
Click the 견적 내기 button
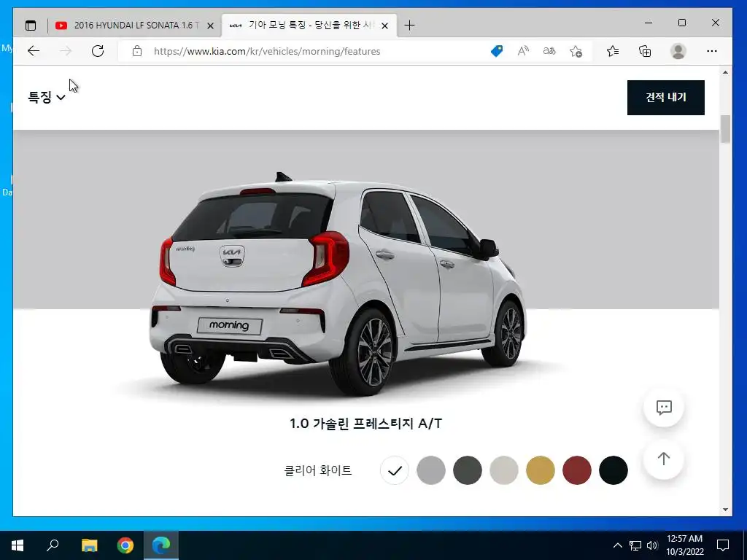665,98
